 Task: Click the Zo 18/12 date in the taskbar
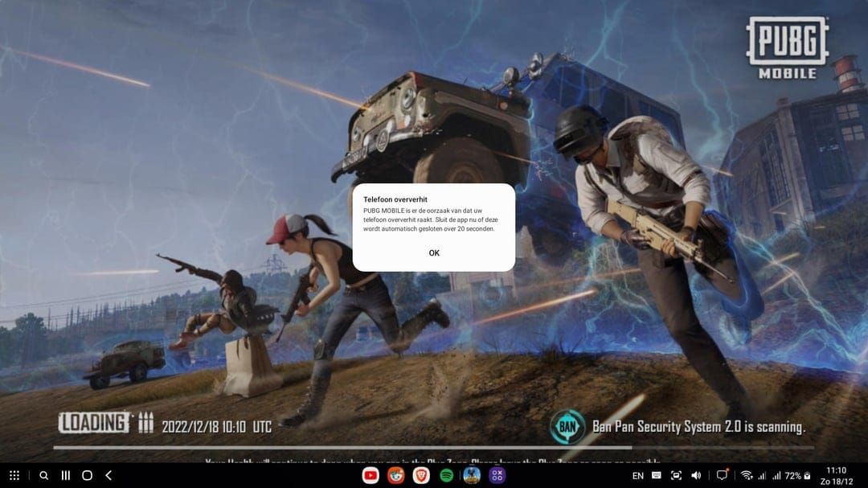(x=837, y=482)
